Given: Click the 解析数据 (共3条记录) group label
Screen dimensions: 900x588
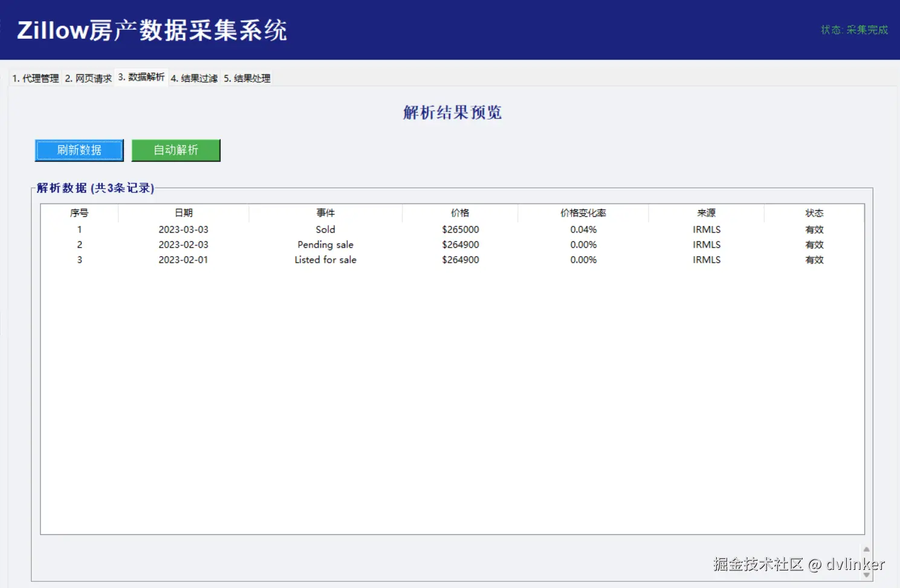Looking at the screenshot, I should click(x=96, y=188).
